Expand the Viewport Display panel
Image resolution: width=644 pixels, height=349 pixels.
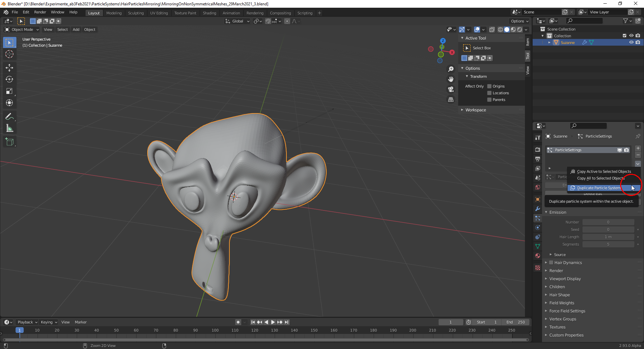tap(565, 279)
